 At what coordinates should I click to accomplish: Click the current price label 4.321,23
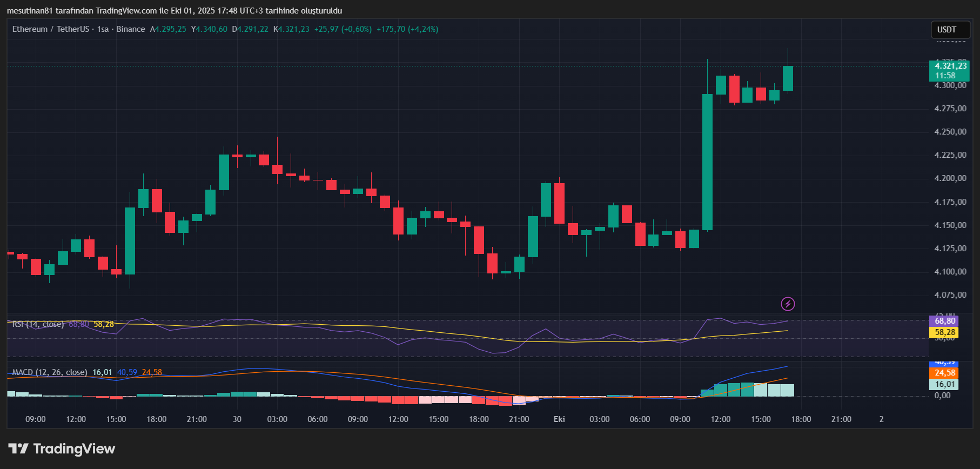coord(950,66)
